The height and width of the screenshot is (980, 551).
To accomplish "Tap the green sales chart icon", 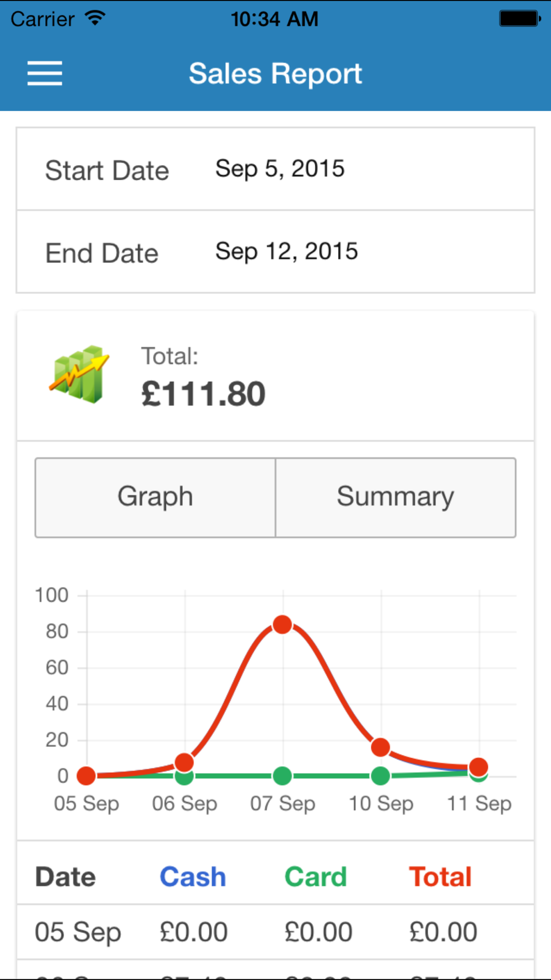I will coord(79,375).
